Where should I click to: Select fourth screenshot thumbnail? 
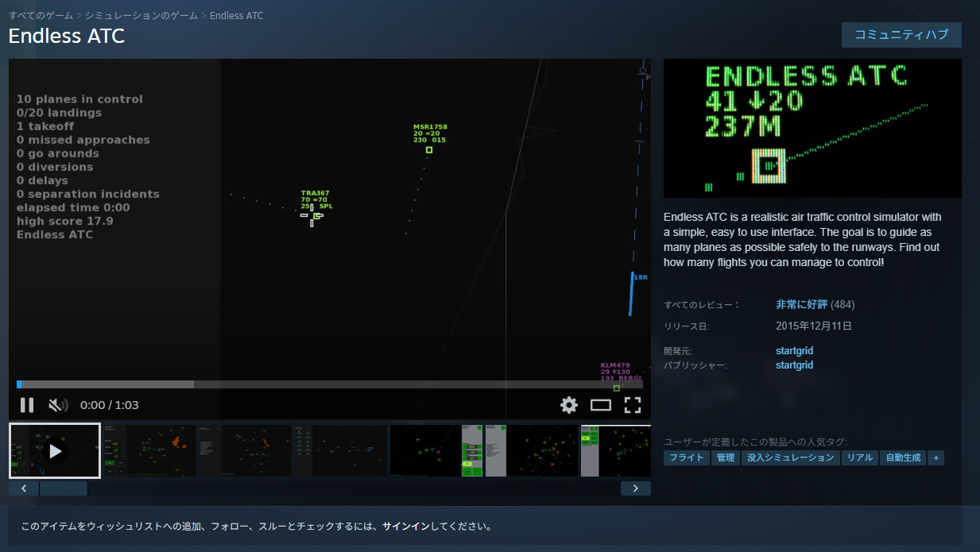point(340,451)
